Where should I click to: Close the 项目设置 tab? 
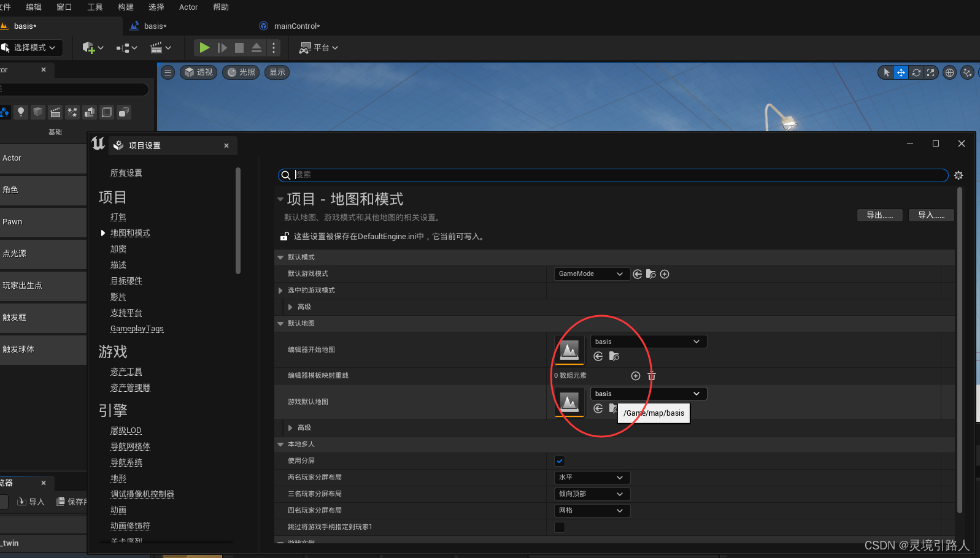[226, 145]
